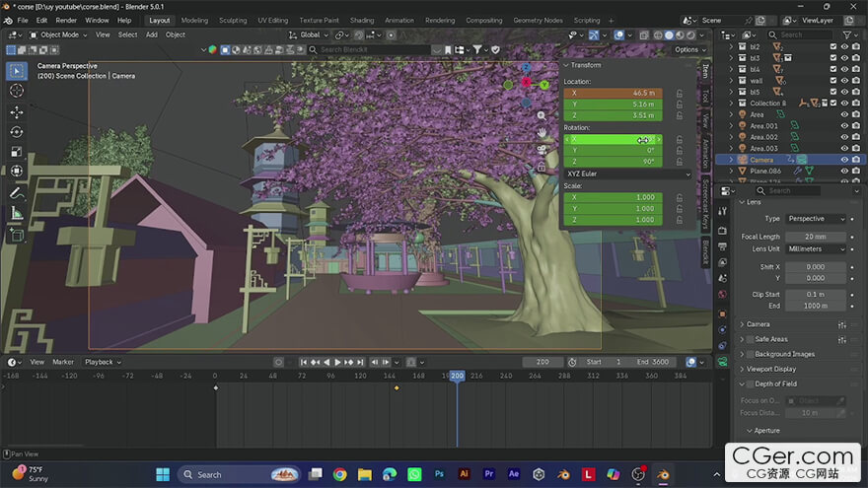The image size is (868, 488).
Task: Select the Add Cube tool
Action: pos(17,236)
